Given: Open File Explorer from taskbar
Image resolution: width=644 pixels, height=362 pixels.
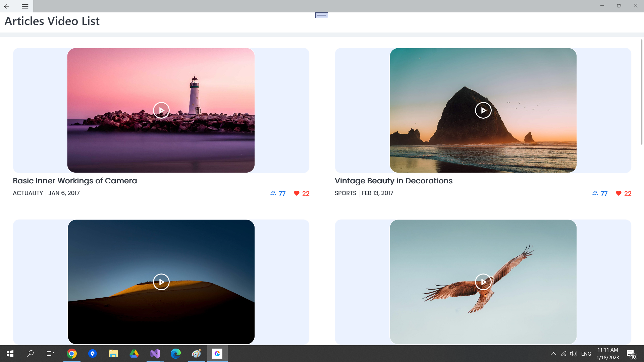Looking at the screenshot, I should tap(113, 354).
